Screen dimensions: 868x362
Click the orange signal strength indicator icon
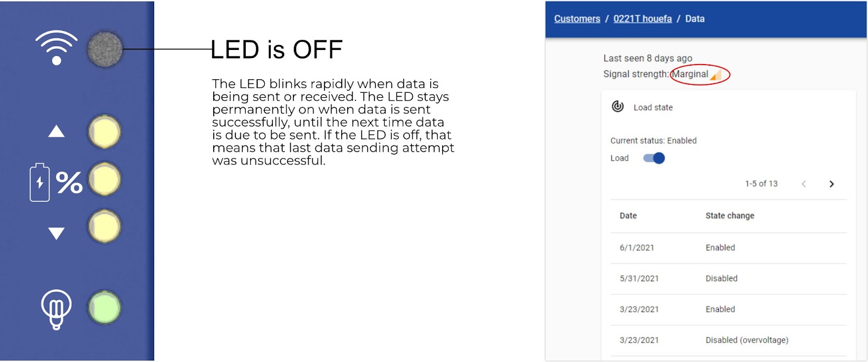tap(716, 75)
